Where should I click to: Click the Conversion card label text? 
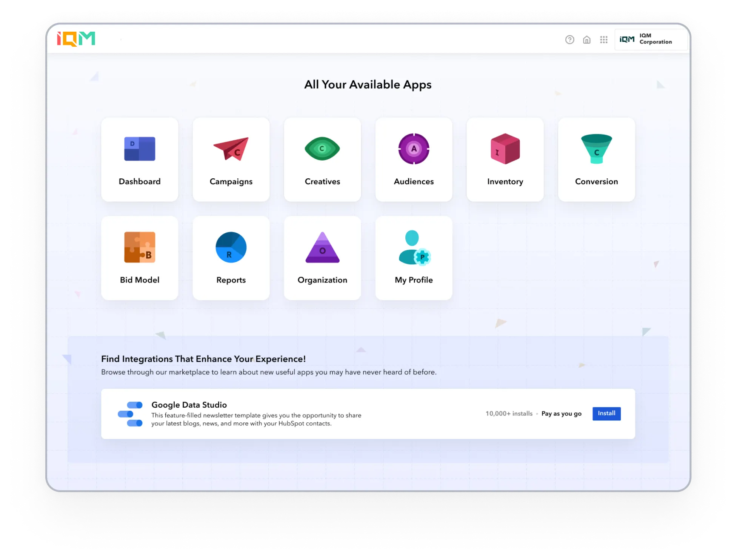point(596,181)
